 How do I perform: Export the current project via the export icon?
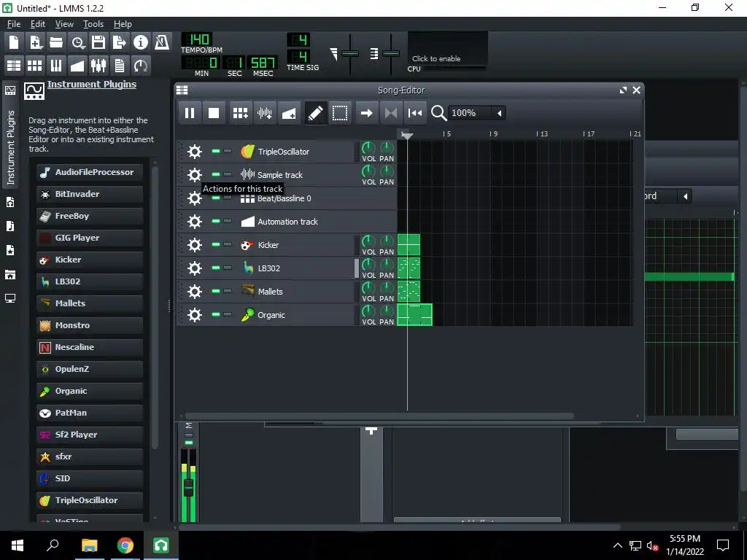click(x=120, y=42)
